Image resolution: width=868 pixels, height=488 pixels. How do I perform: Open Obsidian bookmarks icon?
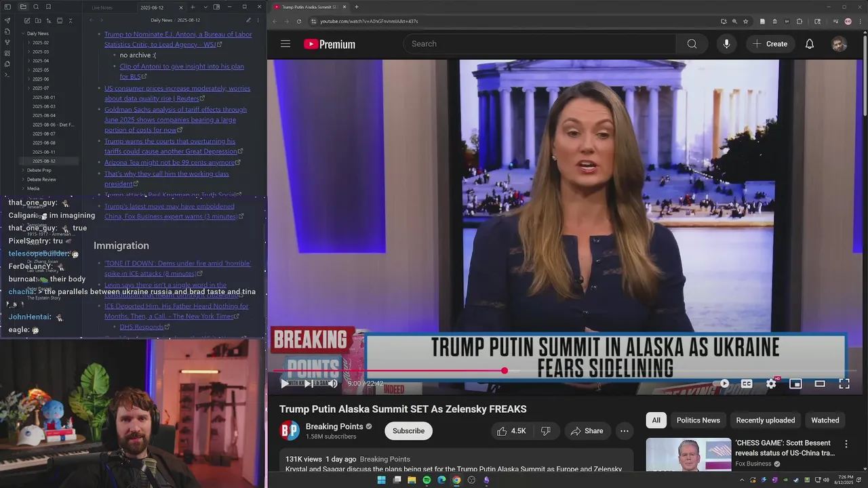[x=49, y=7]
